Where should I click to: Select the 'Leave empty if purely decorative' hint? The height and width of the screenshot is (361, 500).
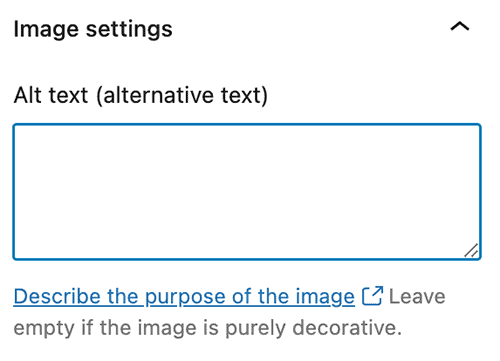click(x=229, y=312)
